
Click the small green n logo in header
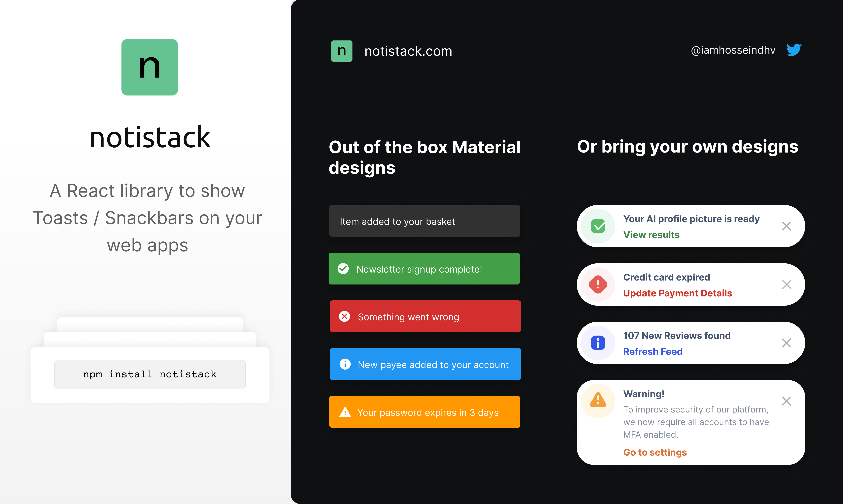342,51
